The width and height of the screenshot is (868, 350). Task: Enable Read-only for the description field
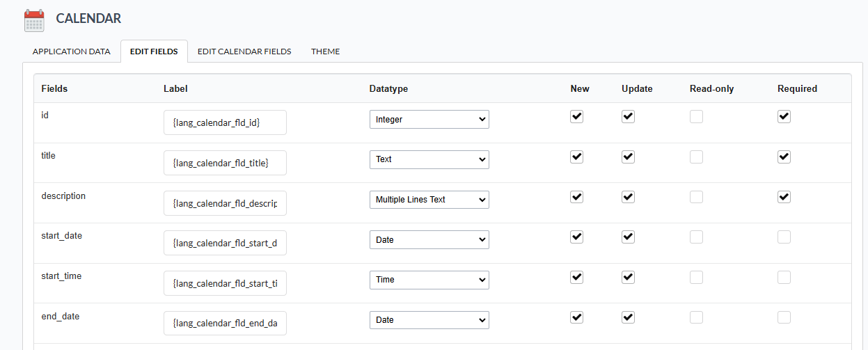pyautogui.click(x=696, y=197)
